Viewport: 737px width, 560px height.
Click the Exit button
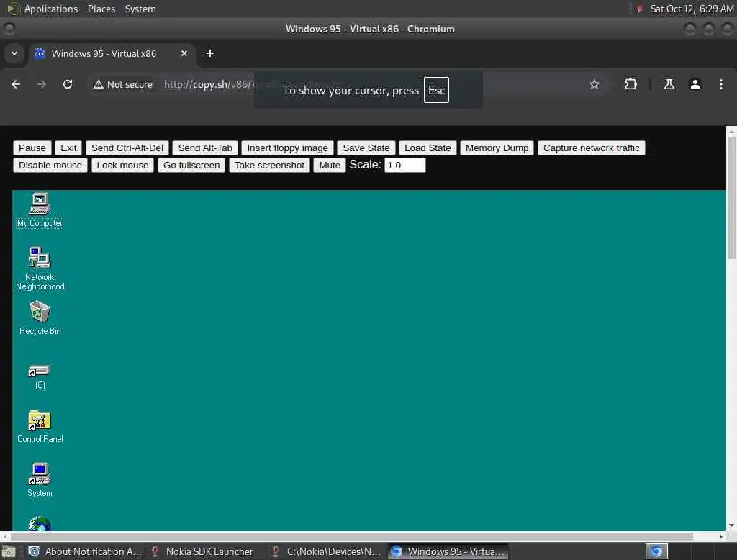point(68,148)
